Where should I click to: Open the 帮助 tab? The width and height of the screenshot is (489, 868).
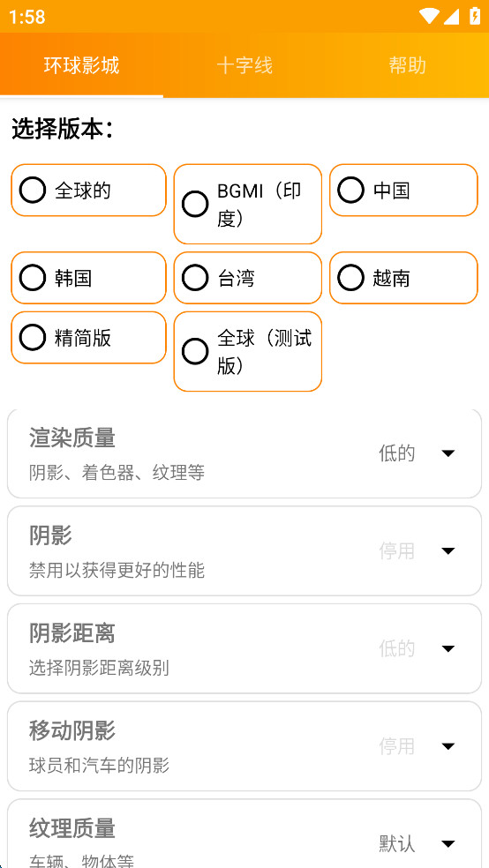coord(407,65)
